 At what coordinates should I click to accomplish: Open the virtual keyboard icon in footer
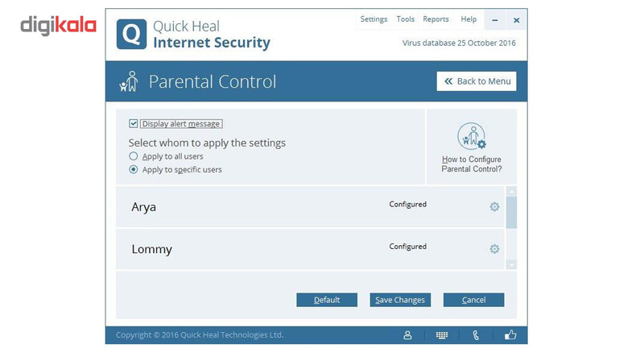(442, 335)
